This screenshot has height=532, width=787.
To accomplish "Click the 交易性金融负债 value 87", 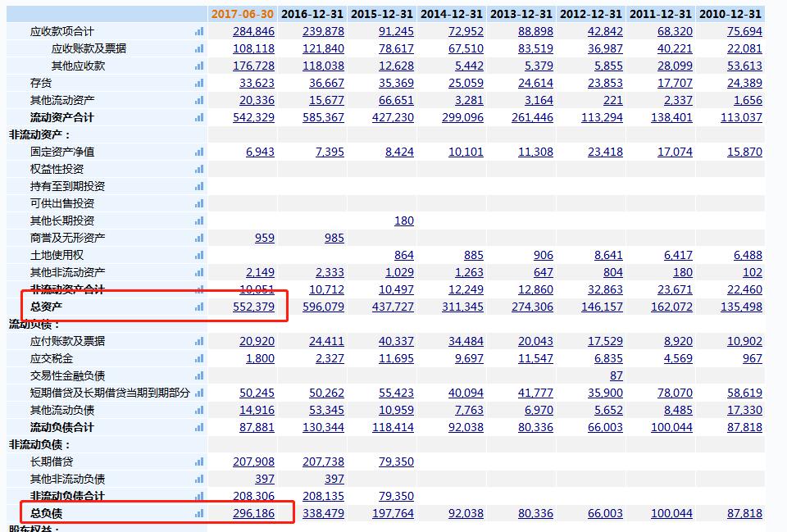I will [616, 375].
